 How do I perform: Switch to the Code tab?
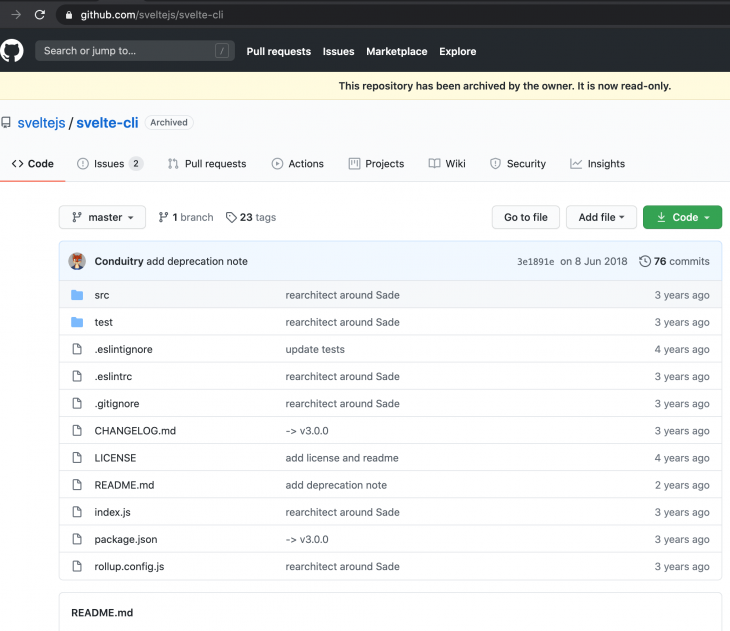click(x=33, y=164)
